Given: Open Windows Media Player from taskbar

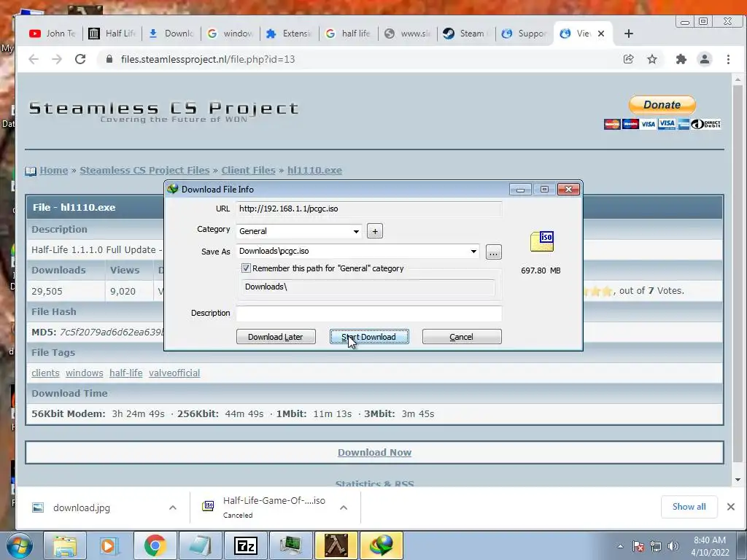Looking at the screenshot, I should tap(109, 545).
